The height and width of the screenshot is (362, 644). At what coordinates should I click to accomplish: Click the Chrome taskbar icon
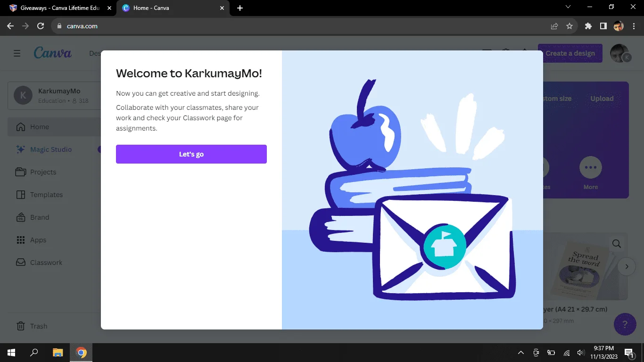(x=81, y=353)
